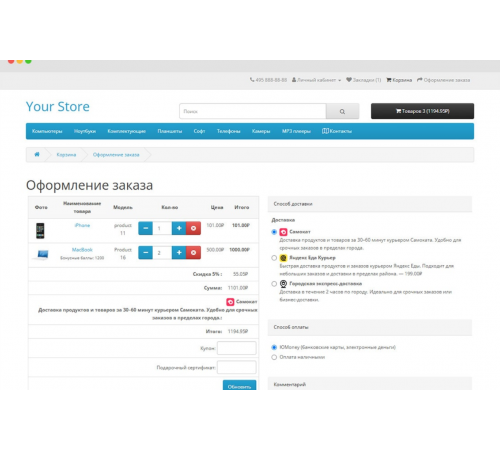Focus the Поиск search field
Viewport: 500px width, 450px height.
point(253,111)
